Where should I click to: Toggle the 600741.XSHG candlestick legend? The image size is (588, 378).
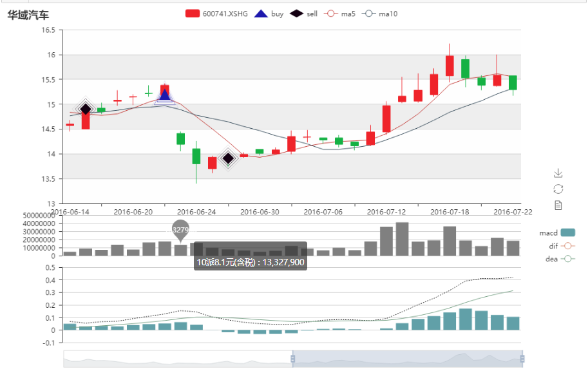point(216,14)
